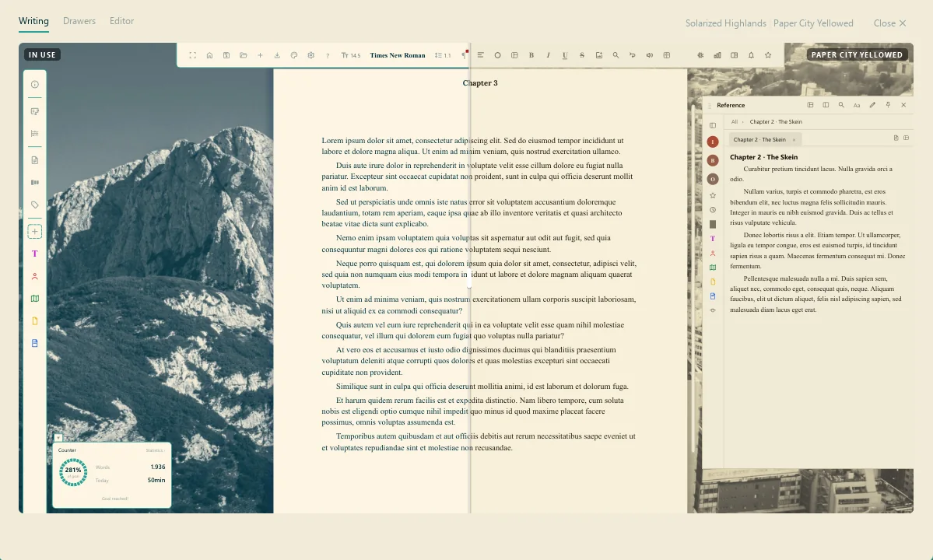Click the bar chart statistics icon
This screenshot has width=933, height=560.
717,55
